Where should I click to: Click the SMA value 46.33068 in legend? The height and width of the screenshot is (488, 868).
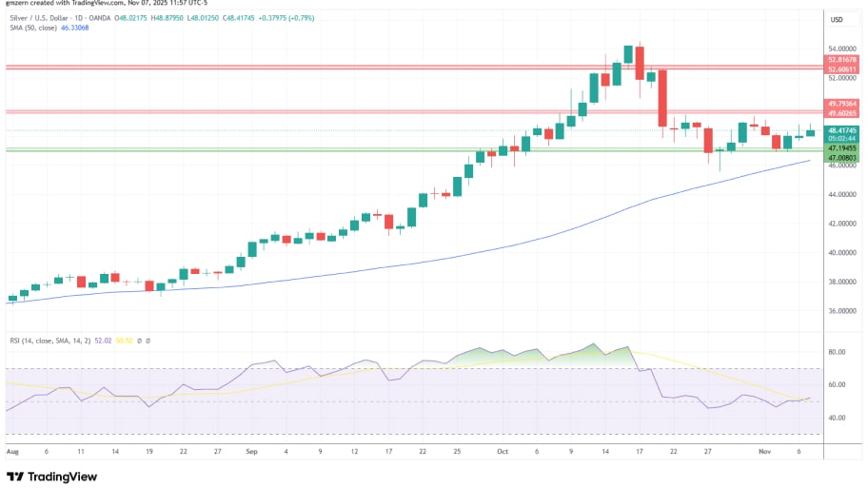[x=75, y=29]
